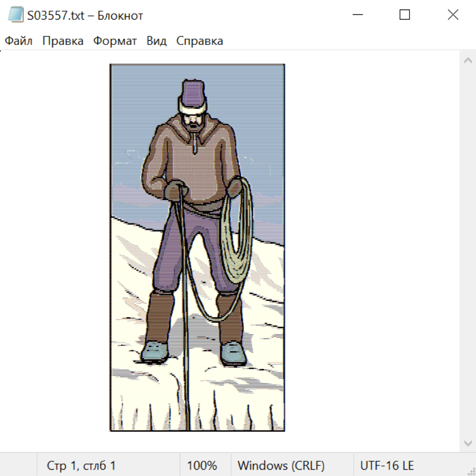476x476 pixels.
Task: Open the Формат menu
Action: 115,41
